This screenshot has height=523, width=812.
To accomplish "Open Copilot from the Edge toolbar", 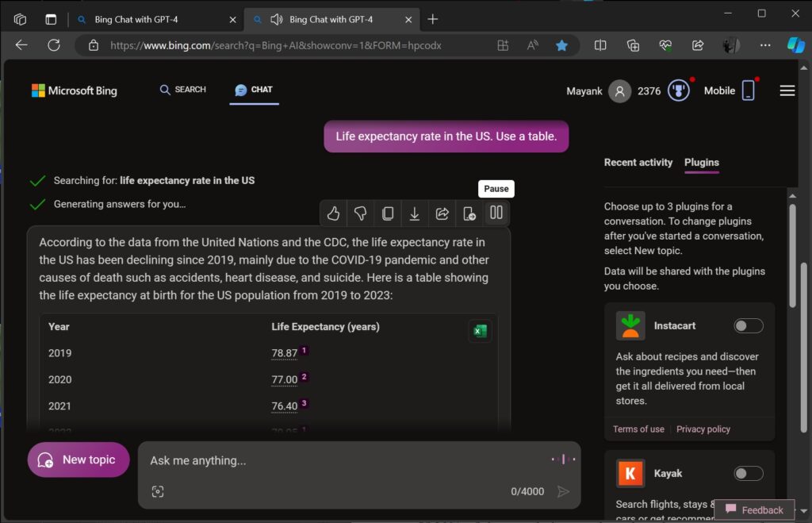I will (x=795, y=45).
